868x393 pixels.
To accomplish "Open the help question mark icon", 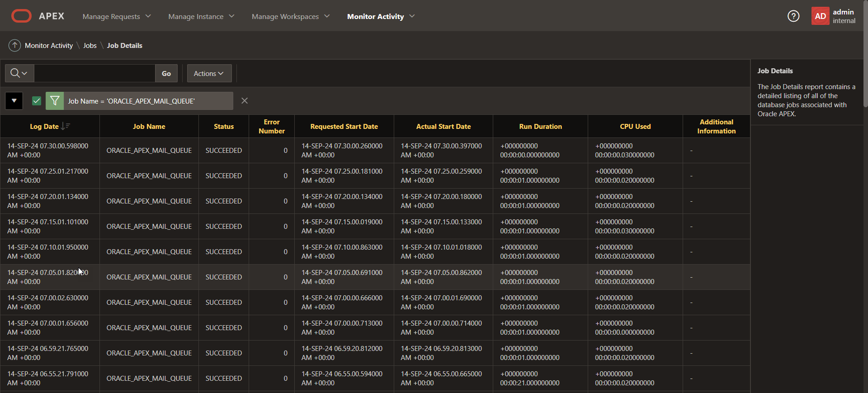I will coord(793,16).
